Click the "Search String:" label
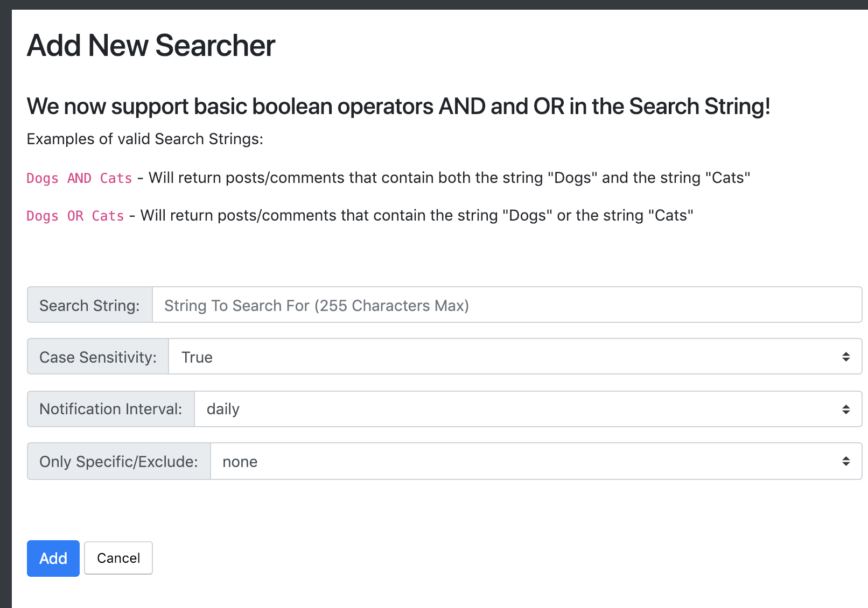The image size is (868, 608). 89,305
